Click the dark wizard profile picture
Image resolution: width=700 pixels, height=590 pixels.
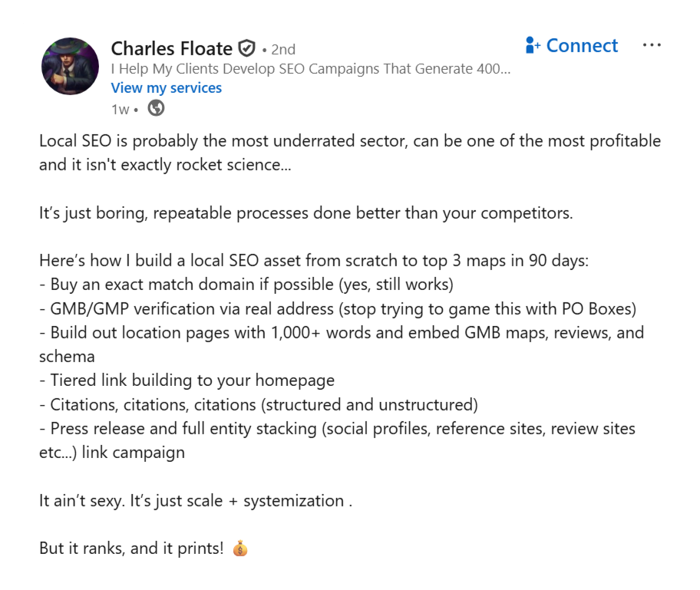tap(69, 66)
